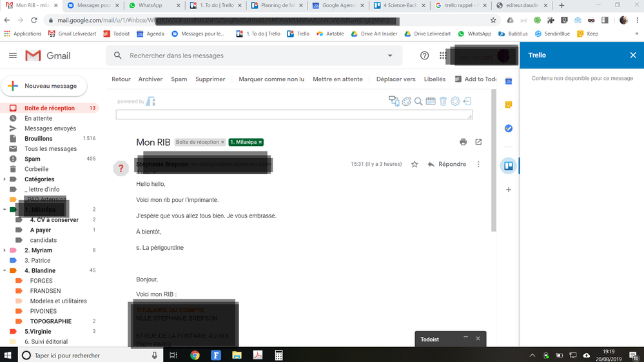The height and width of the screenshot is (362, 644).
Task: Switch to the WhatsApp browser tab
Action: point(153,5)
